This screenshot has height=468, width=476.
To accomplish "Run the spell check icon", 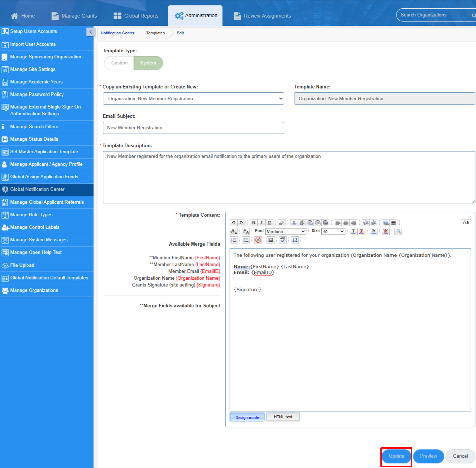I will [x=283, y=240].
